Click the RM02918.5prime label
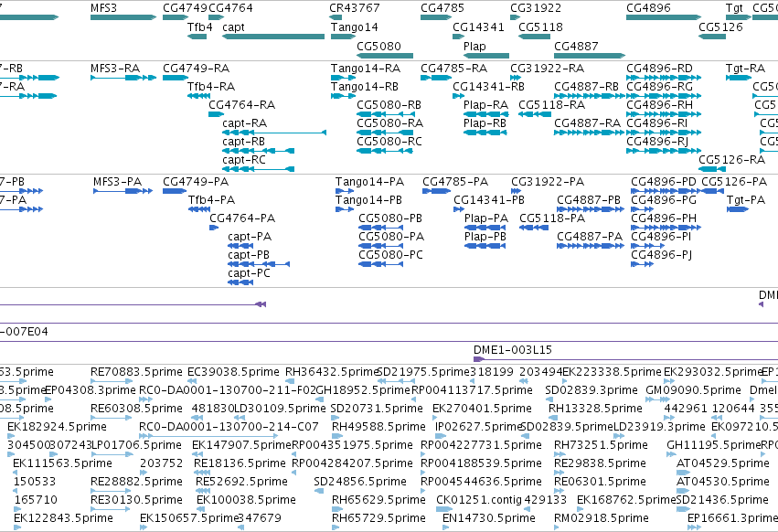This screenshot has width=778, height=532. [x=602, y=518]
